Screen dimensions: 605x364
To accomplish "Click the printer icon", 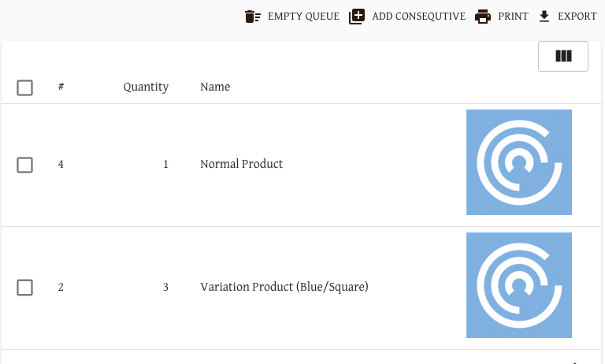I will coord(483,17).
